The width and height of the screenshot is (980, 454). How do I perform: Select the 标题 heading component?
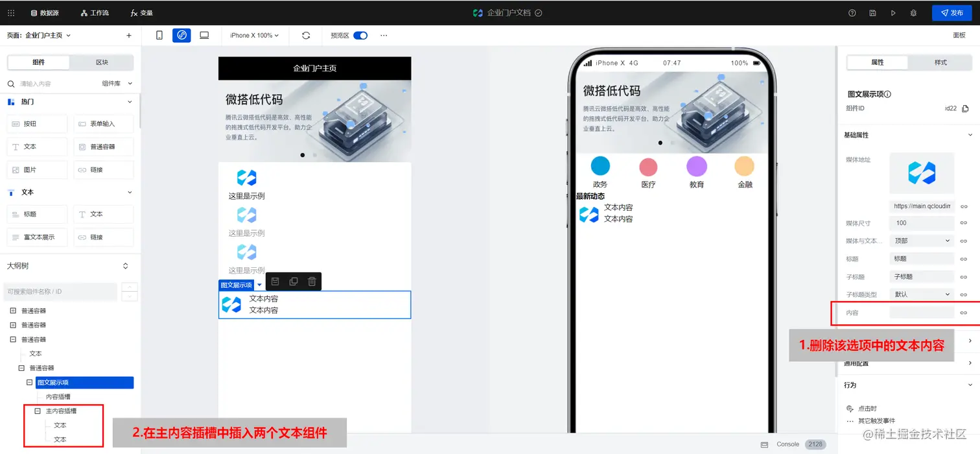click(37, 214)
